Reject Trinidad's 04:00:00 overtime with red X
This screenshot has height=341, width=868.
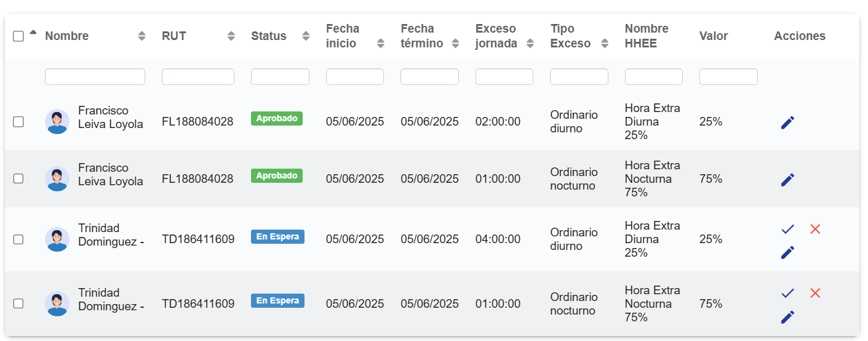815,229
